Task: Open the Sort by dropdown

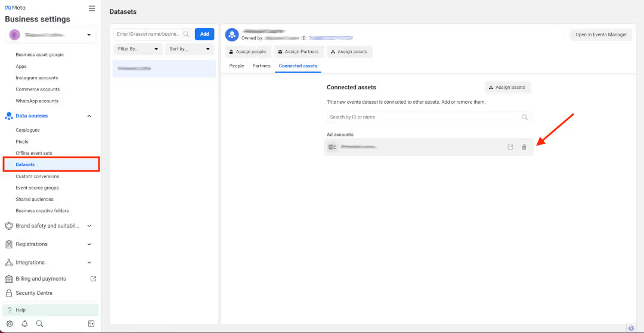Action: point(190,49)
